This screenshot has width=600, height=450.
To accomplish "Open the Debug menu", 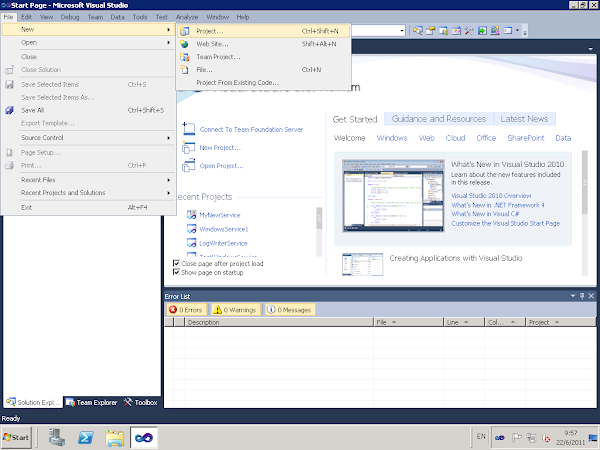I will tap(70, 17).
